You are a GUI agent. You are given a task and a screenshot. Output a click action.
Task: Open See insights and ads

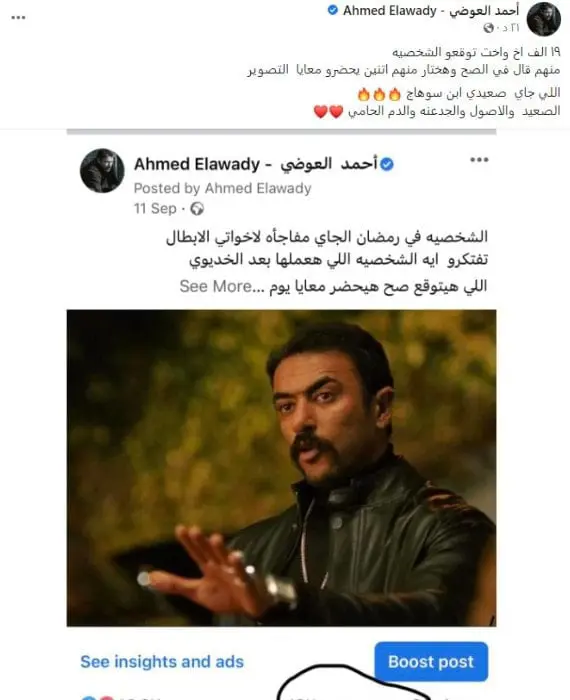(162, 662)
